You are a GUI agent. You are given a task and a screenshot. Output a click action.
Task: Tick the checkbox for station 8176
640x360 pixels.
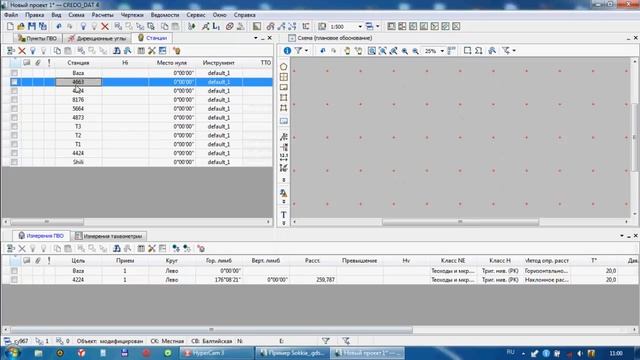click(x=14, y=100)
